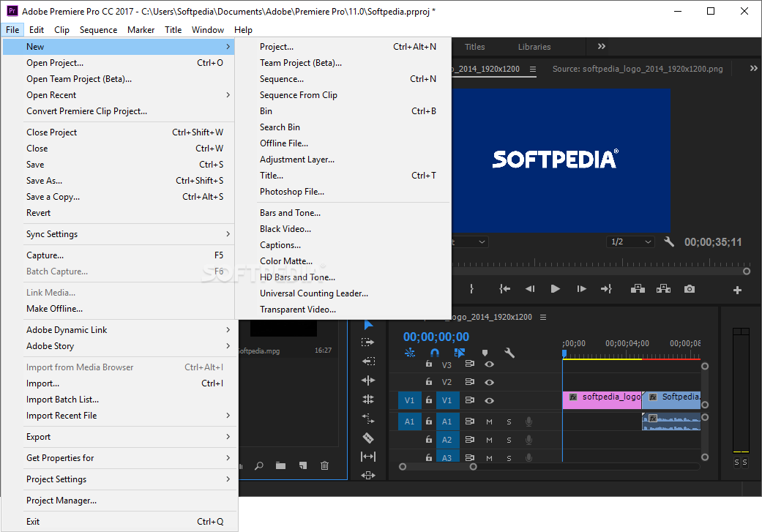Click the New Item icon in Project panel
This screenshot has height=532, width=762.
[303, 465]
